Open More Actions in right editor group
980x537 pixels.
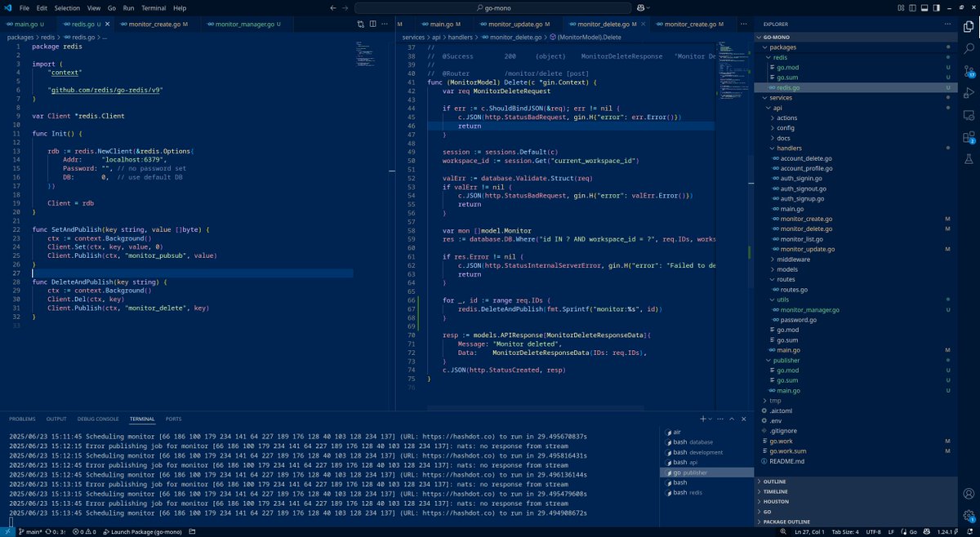tap(745, 24)
